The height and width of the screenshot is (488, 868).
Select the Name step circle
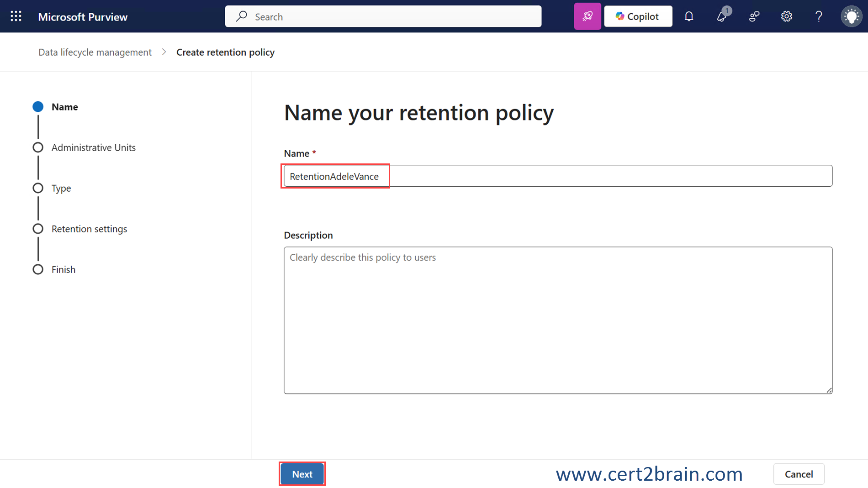click(38, 107)
